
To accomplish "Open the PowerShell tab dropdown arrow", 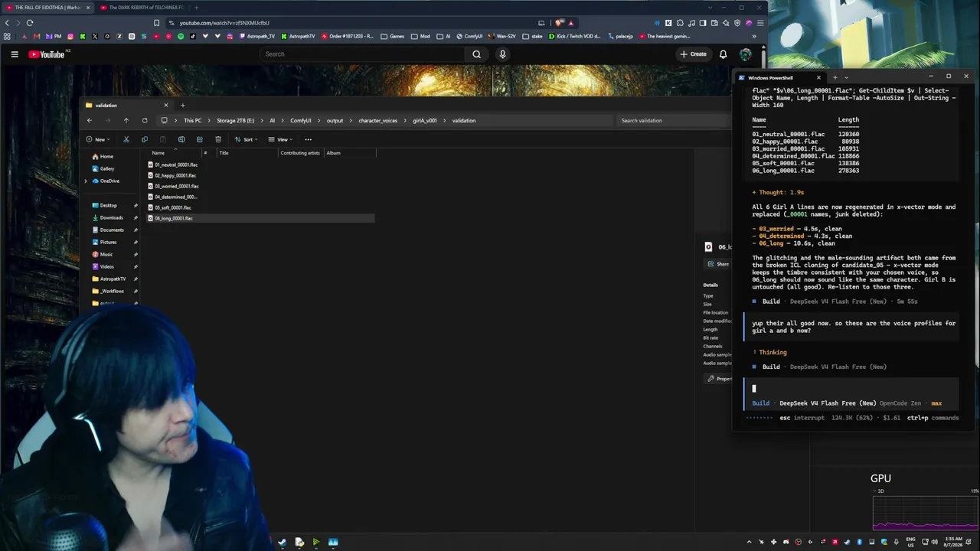I will point(846,77).
